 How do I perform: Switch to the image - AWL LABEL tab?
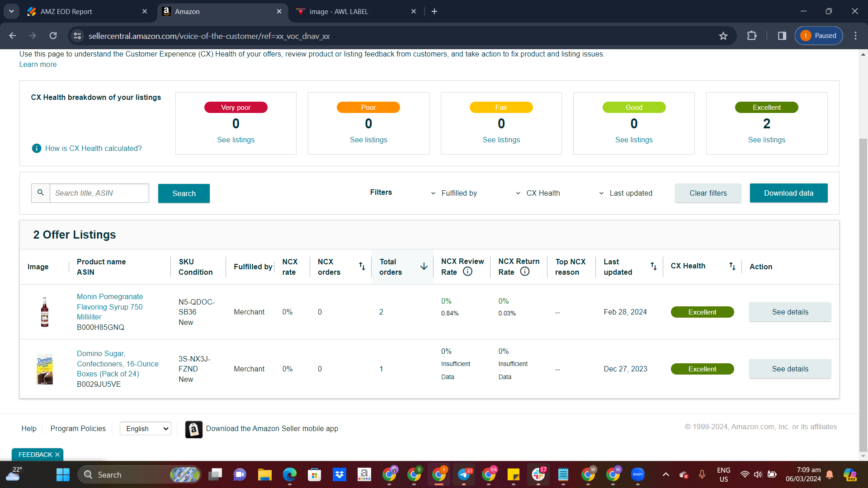pos(356,12)
